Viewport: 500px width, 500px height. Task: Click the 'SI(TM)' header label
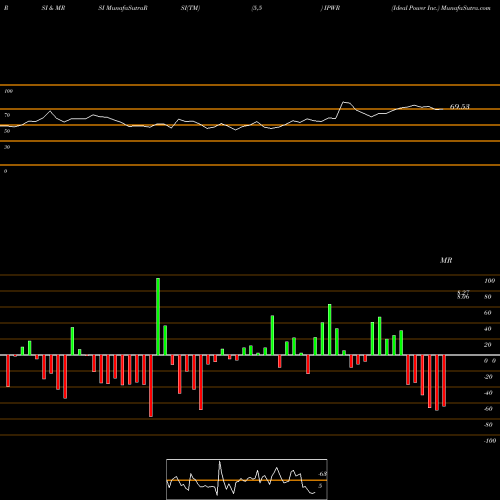[x=190, y=8]
